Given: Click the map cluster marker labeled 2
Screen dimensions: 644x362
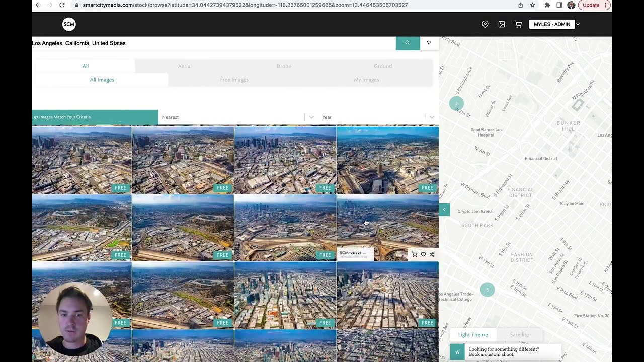Looking at the screenshot, I should (x=456, y=104).
